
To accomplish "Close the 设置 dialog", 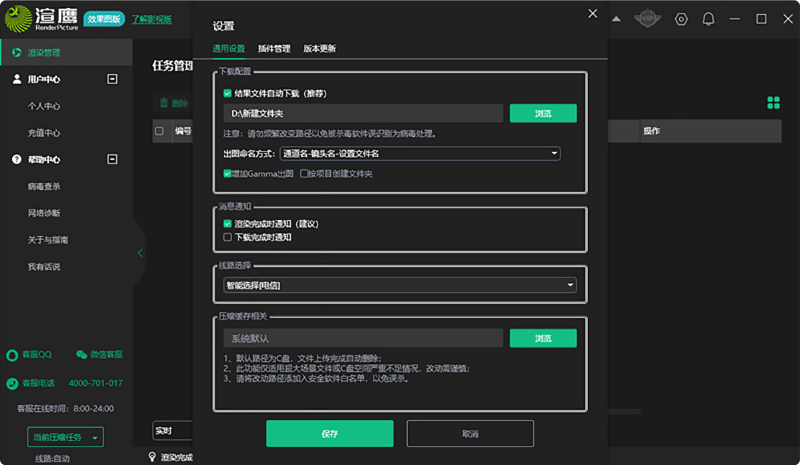I will tap(592, 14).
